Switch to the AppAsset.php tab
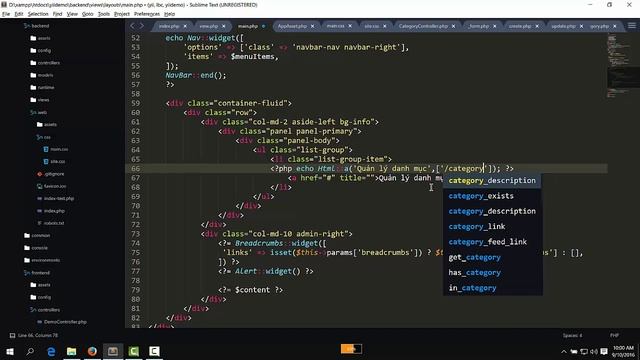Image resolution: width=640 pixels, height=360 pixels. coord(292,26)
